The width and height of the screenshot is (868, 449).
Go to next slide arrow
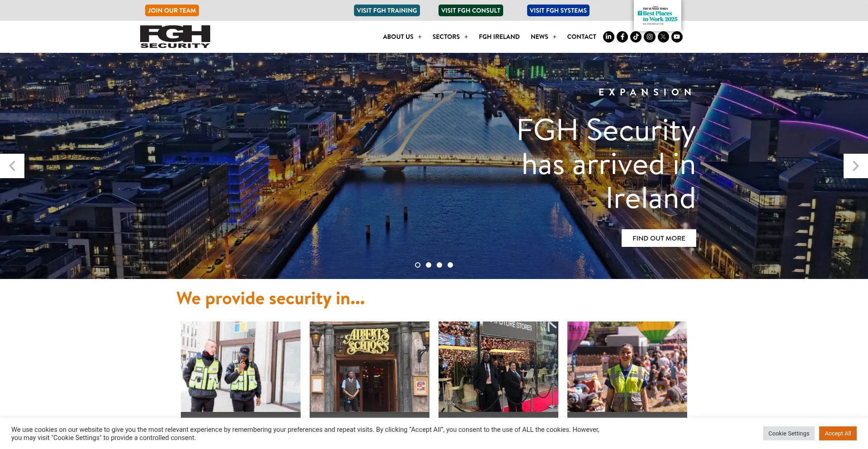coord(855,166)
